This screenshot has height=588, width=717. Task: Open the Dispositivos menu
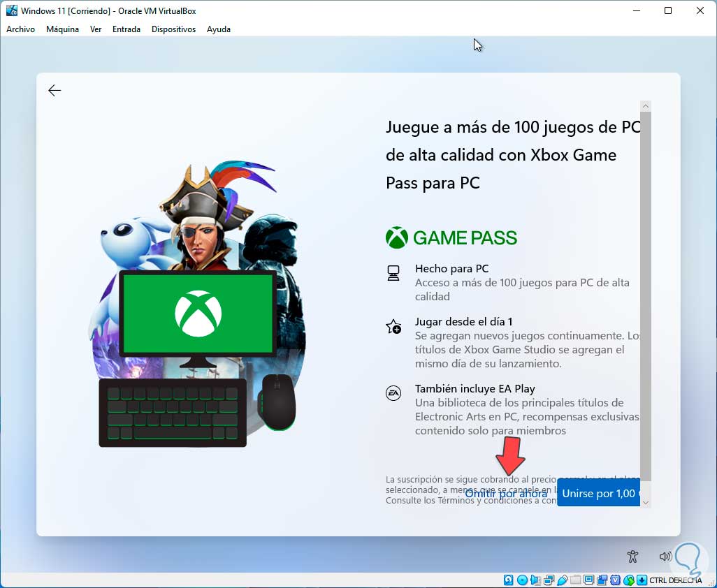point(174,29)
